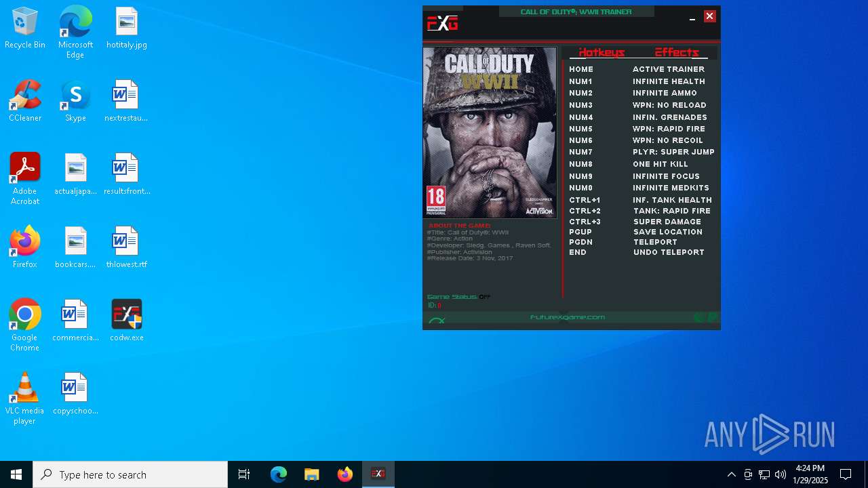Screen dimensions: 868x488
Task: Open the volume control in tray
Action: pyautogui.click(x=780, y=474)
